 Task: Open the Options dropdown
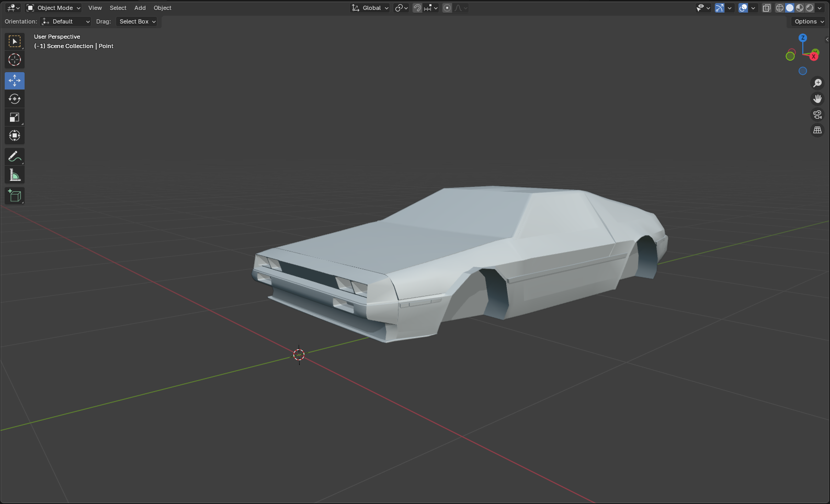coord(809,21)
